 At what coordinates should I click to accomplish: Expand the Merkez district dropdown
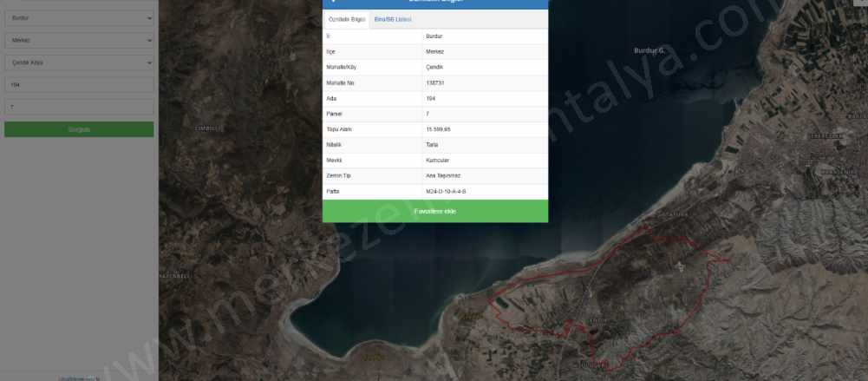[78, 40]
